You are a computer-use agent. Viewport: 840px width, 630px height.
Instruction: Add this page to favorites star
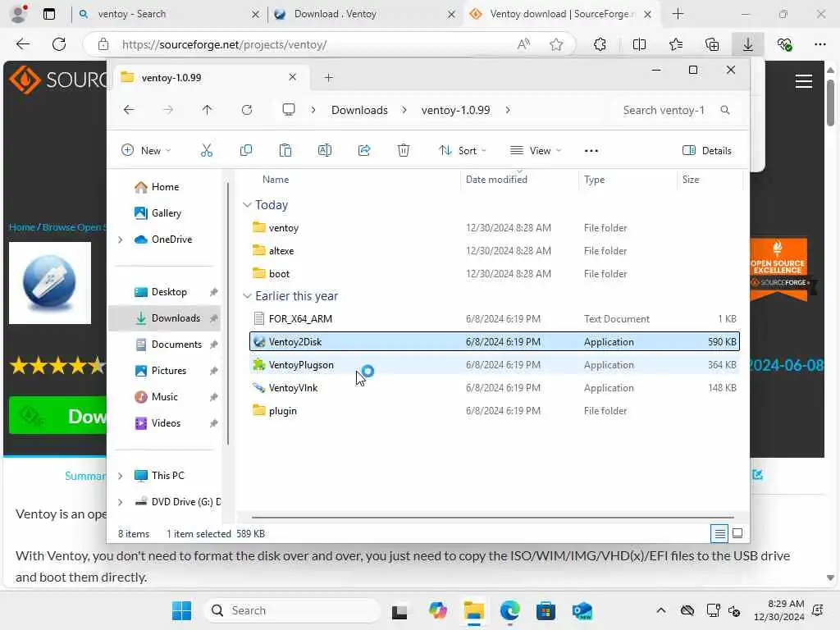556,44
